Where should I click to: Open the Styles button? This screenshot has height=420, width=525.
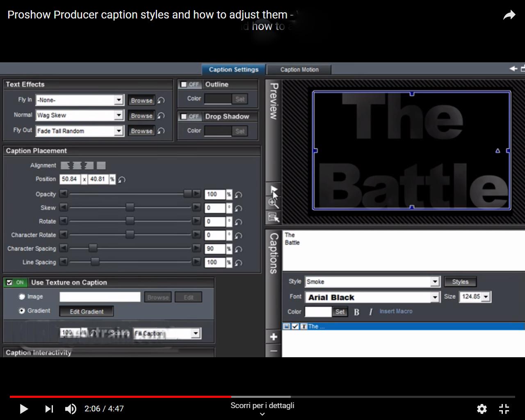tap(460, 282)
